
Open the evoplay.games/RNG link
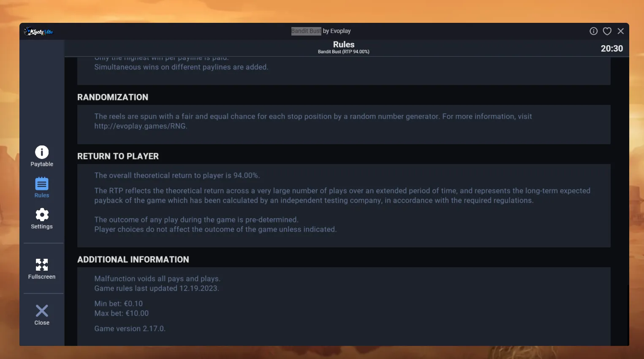point(141,126)
